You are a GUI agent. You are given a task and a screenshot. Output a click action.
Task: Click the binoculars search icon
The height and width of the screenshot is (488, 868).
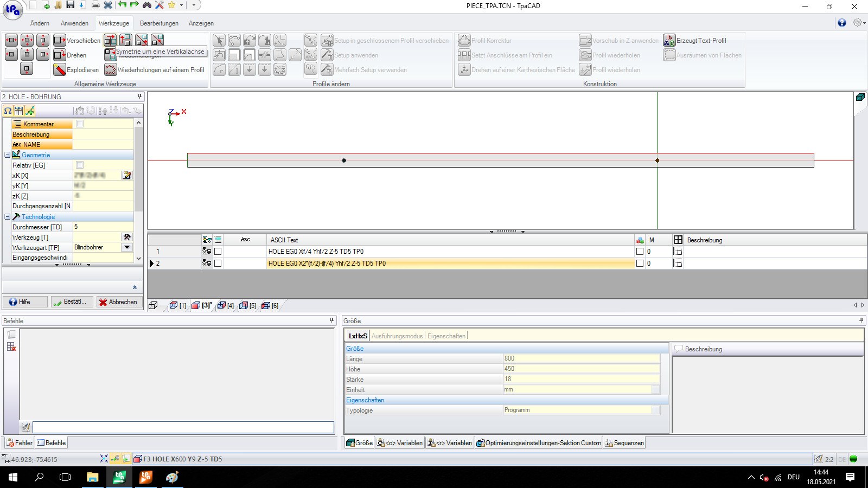click(146, 5)
